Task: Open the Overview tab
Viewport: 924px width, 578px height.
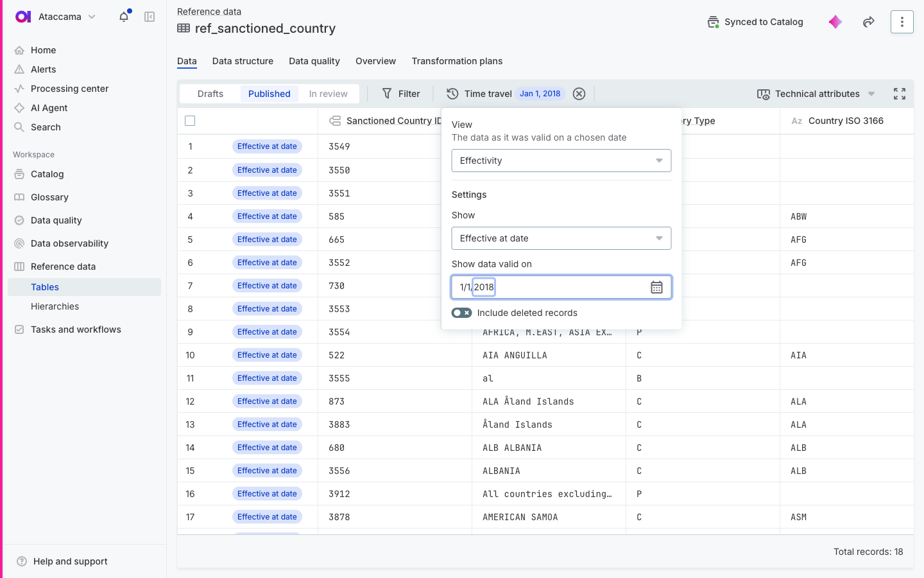Action: click(375, 61)
